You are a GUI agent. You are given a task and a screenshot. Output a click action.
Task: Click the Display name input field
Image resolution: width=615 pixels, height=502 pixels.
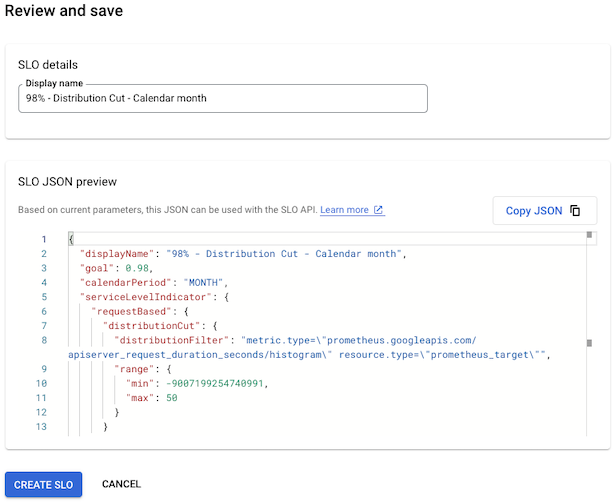coord(222,98)
